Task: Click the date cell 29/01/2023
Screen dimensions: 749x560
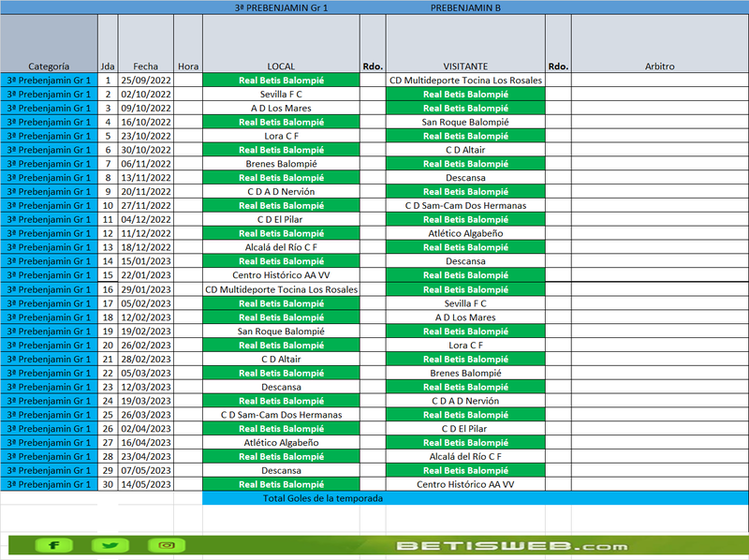Action: [146, 289]
